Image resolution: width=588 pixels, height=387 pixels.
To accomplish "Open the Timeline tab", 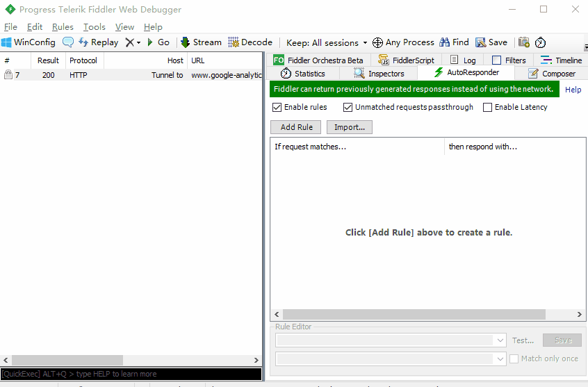I will (x=562, y=60).
